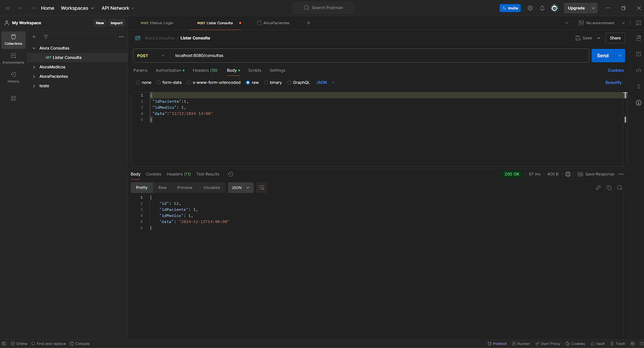Open the response JSON format dropdown
Image resolution: width=644 pixels, height=348 pixels.
tap(240, 188)
